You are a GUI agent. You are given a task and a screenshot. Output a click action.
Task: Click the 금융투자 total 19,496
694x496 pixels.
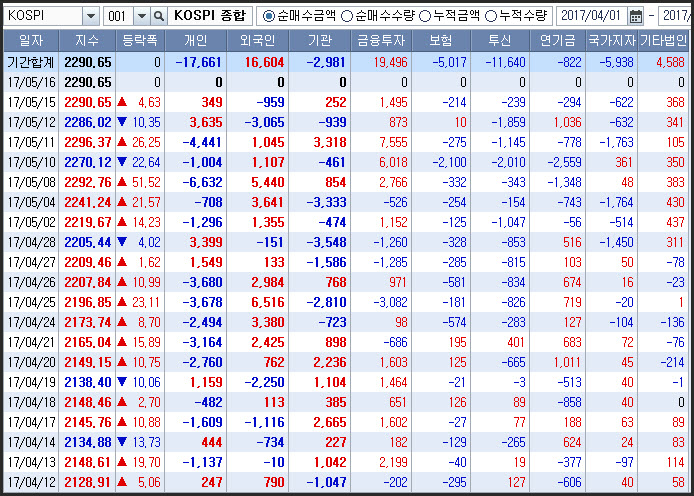[x=390, y=62]
